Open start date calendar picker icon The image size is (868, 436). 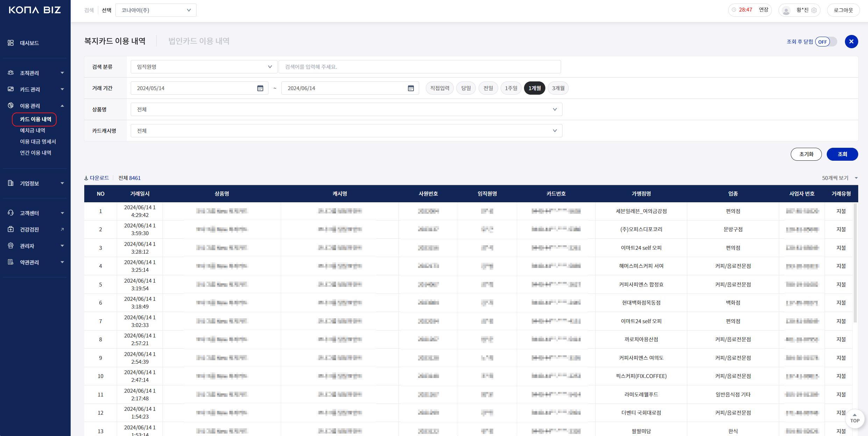tap(260, 88)
